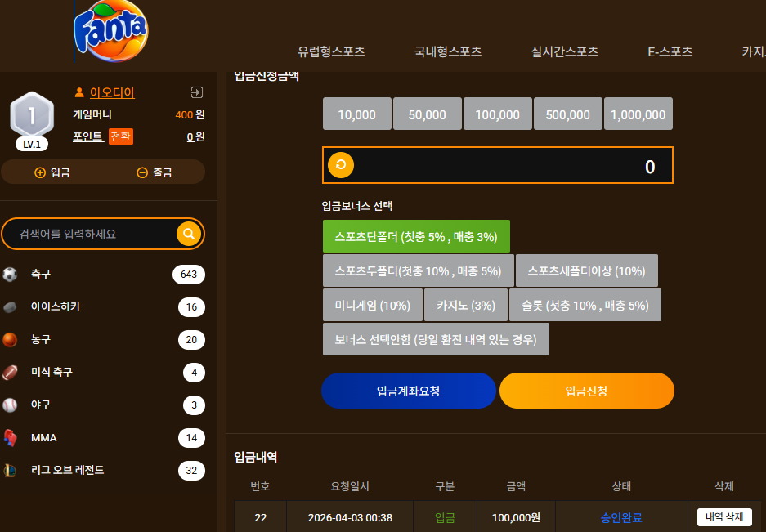The width and height of the screenshot is (766, 532).
Task: Open 아이스하키 via its puck icon
Action: 10,306
